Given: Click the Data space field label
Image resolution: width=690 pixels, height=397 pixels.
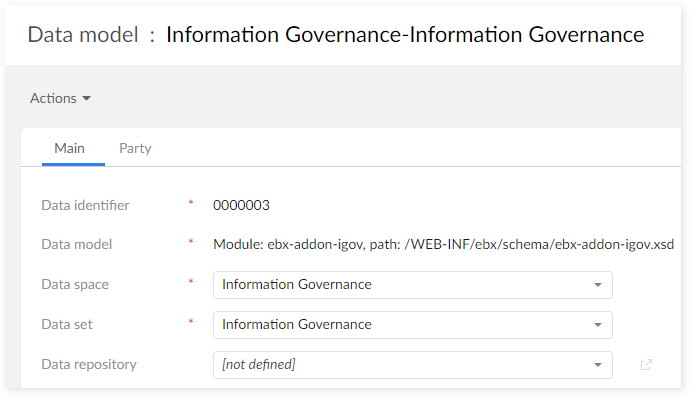Looking at the screenshot, I should pos(75,284).
